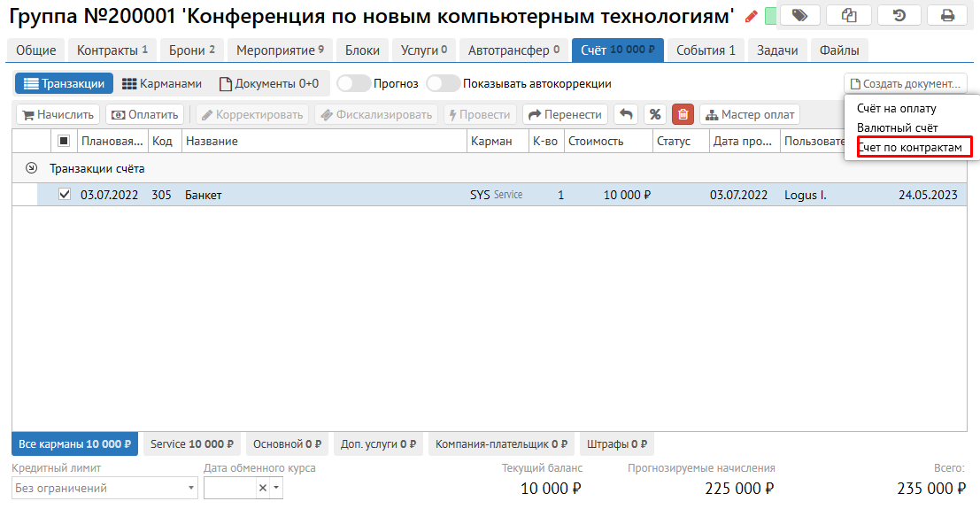The width and height of the screenshot is (980, 509).
Task: Select 'Счёт на оплату' menu item
Action: coord(896,108)
